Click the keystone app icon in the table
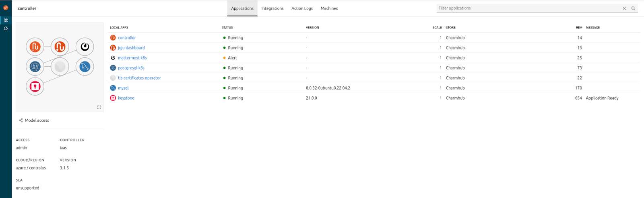Viewport: 644px width, 198px height. coord(113,98)
